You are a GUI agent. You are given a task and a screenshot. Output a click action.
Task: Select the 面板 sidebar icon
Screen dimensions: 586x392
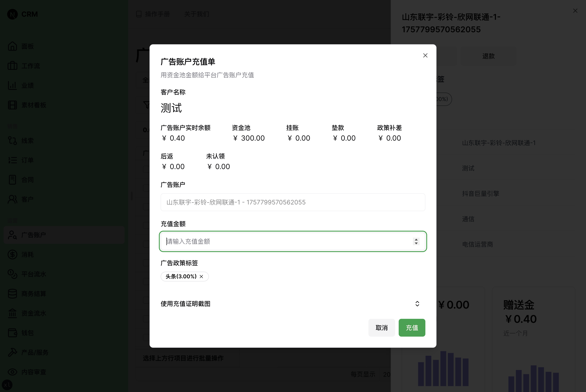tap(12, 46)
